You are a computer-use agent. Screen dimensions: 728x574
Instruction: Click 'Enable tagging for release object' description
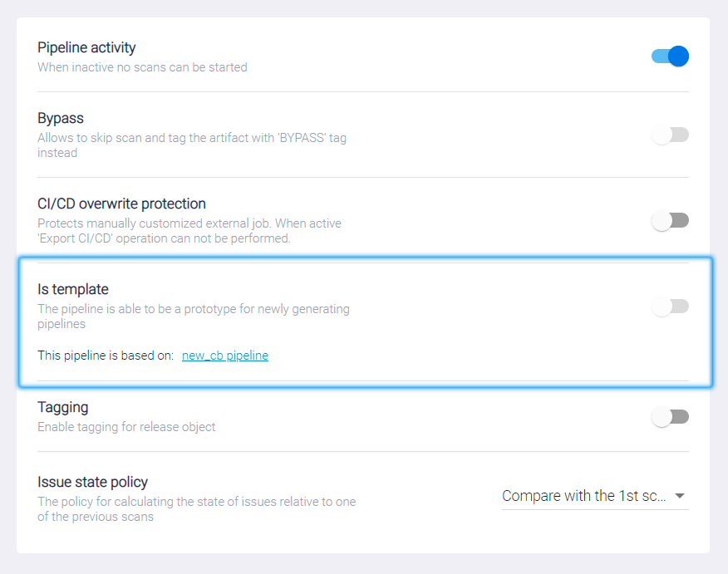[126, 427]
